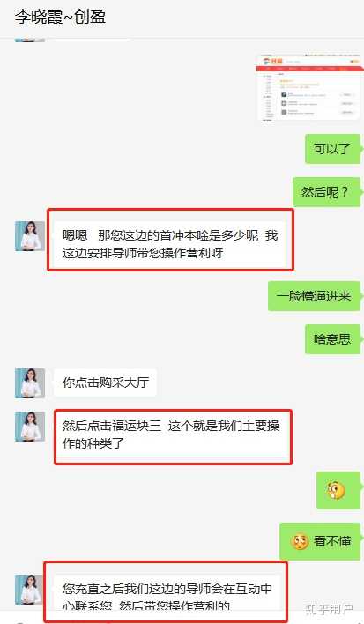Image resolution: width=364 pixels, height=624 pixels.
Task: Click the partially hidden avatar under title
Action: (30, 41)
